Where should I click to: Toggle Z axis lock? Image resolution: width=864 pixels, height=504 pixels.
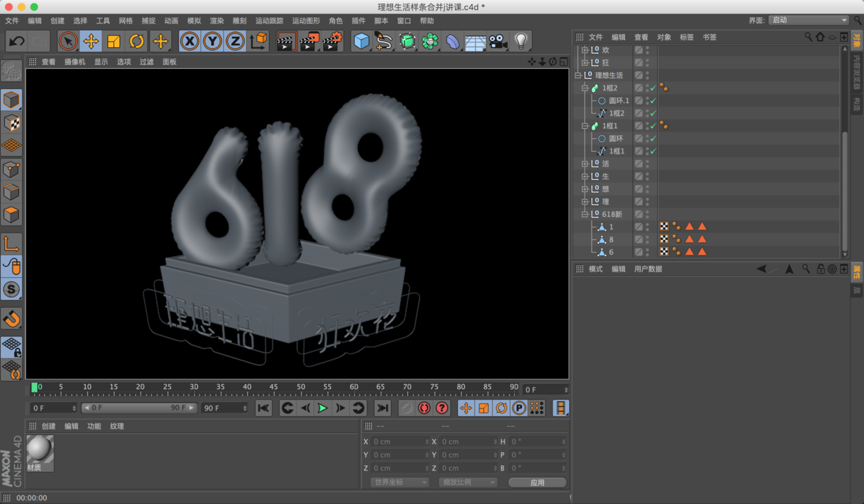coord(236,41)
